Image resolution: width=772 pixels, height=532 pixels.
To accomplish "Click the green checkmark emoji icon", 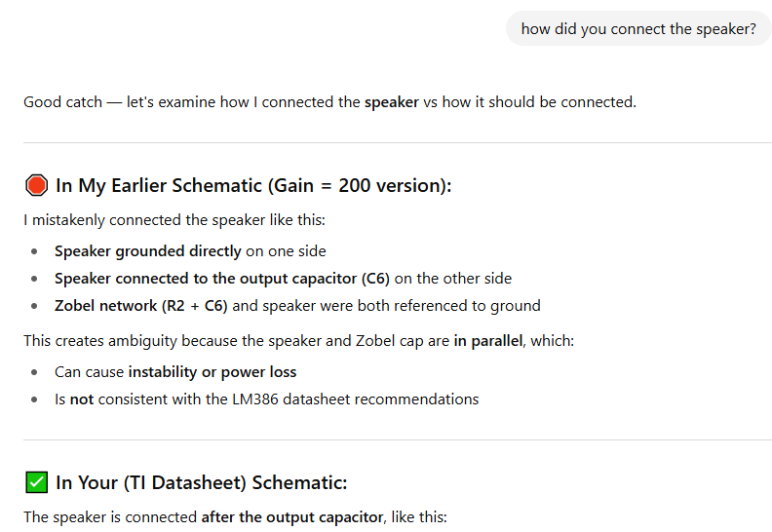I will (36, 482).
